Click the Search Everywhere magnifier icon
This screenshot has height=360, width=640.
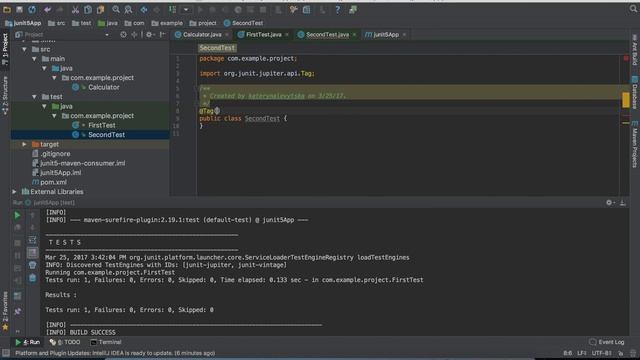click(x=633, y=9)
